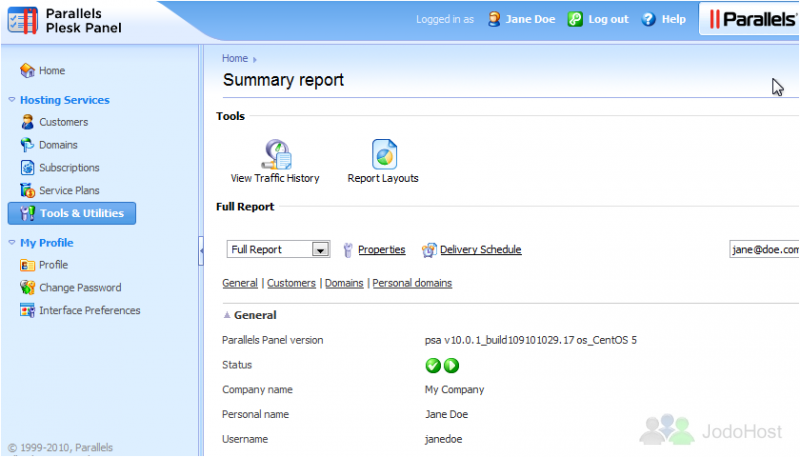
Task: Click the Home breadcrumb link
Action: pyautogui.click(x=235, y=58)
